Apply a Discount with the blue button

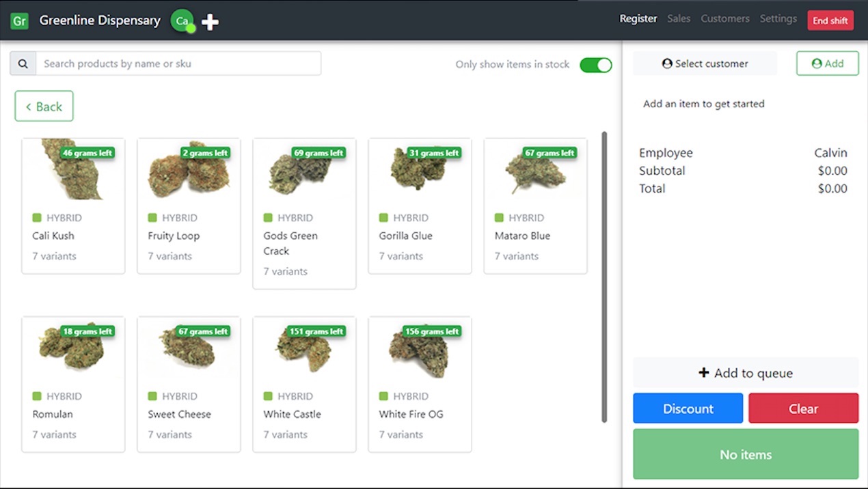click(x=688, y=408)
